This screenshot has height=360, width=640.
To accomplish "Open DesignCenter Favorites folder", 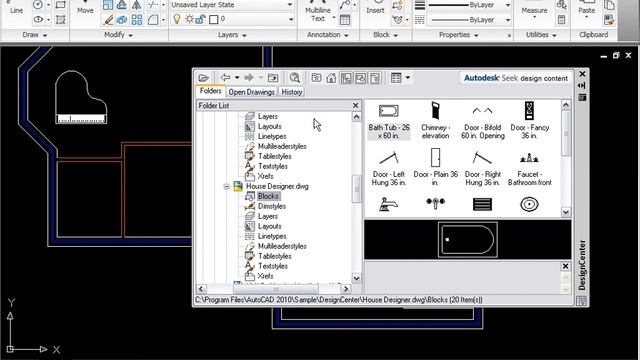I will (316, 78).
